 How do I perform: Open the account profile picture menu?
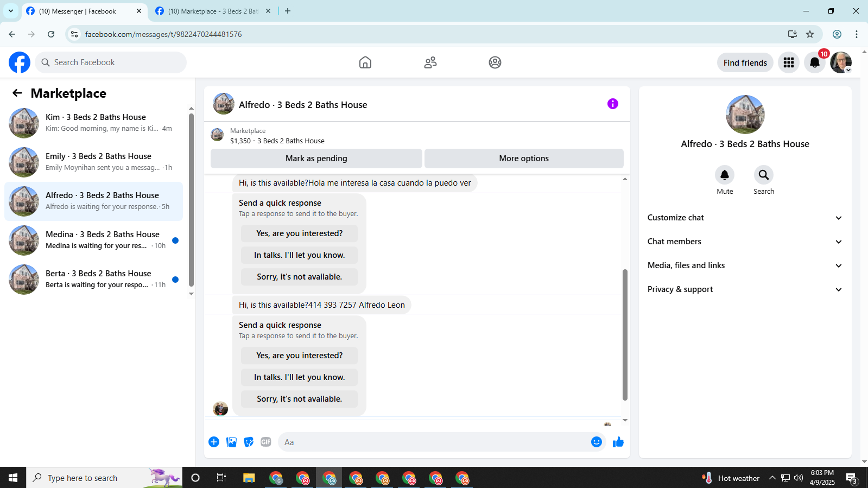841,62
